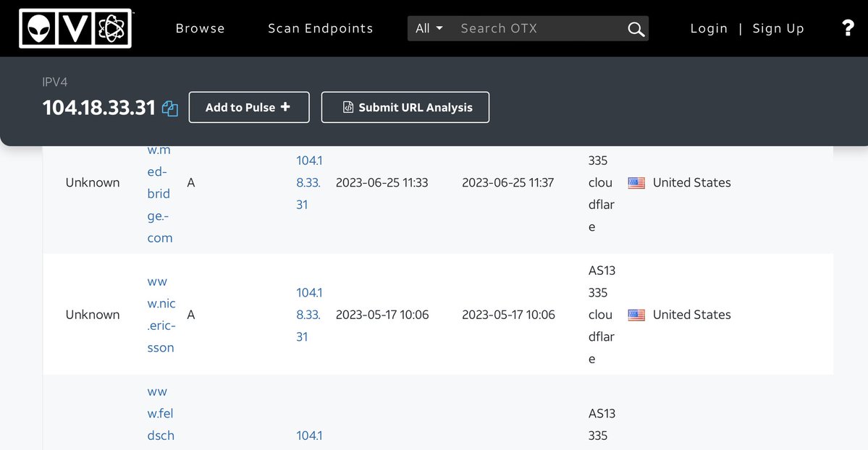Click the Login link
Viewport: 868px width, 450px height.
(x=709, y=28)
